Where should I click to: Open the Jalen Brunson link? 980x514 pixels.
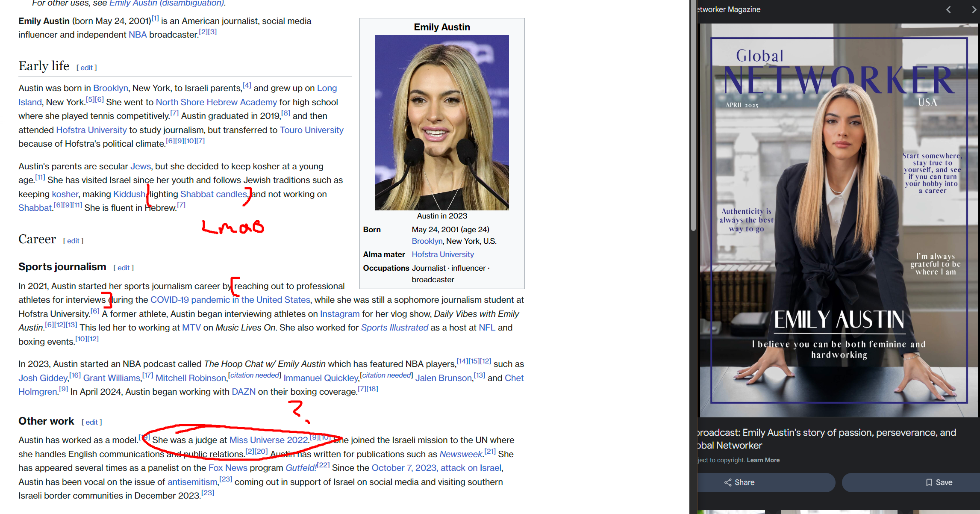(x=444, y=378)
